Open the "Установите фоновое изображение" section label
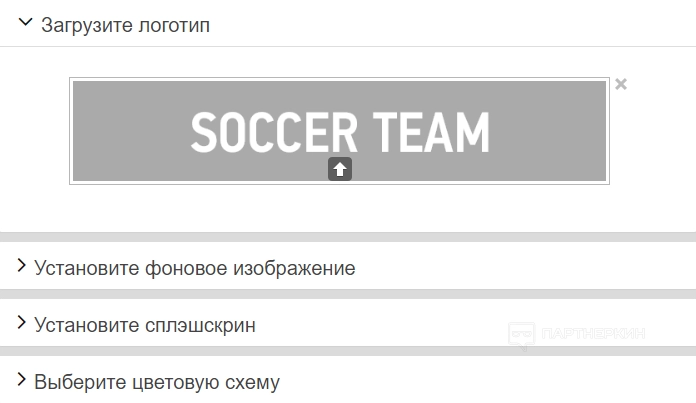696x403 pixels. coord(194,268)
